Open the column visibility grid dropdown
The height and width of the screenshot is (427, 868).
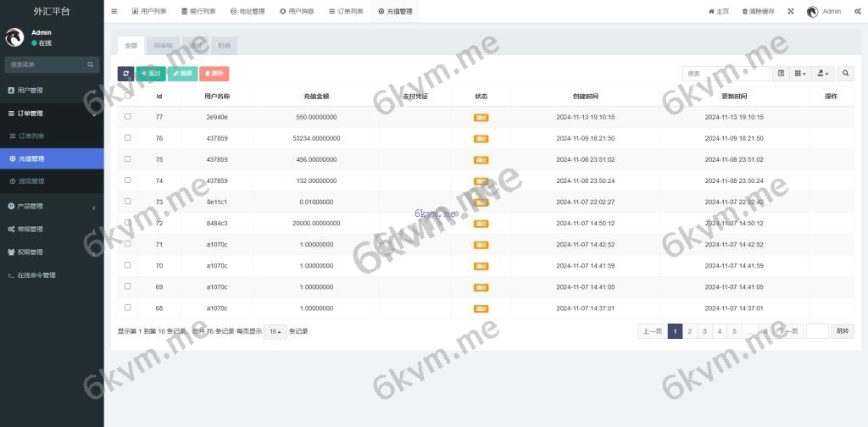800,74
